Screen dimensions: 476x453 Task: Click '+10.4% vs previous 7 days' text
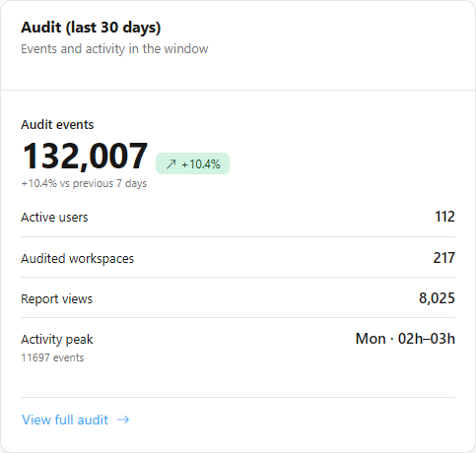(x=84, y=183)
